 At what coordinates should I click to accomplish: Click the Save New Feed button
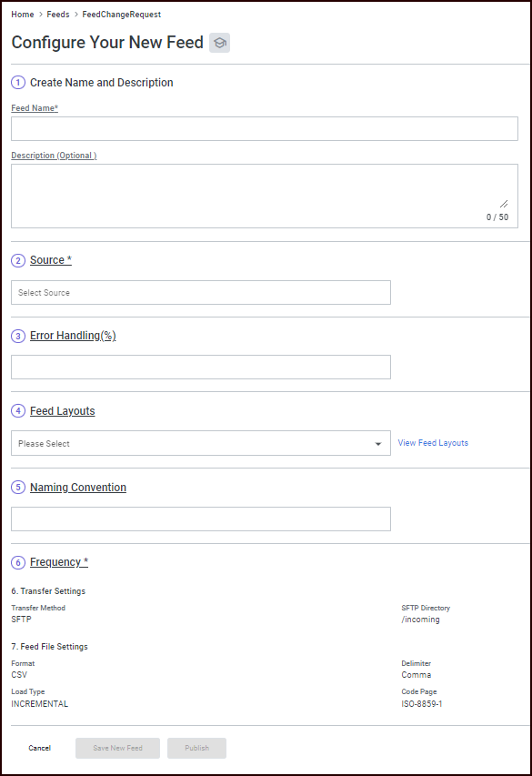(117, 748)
